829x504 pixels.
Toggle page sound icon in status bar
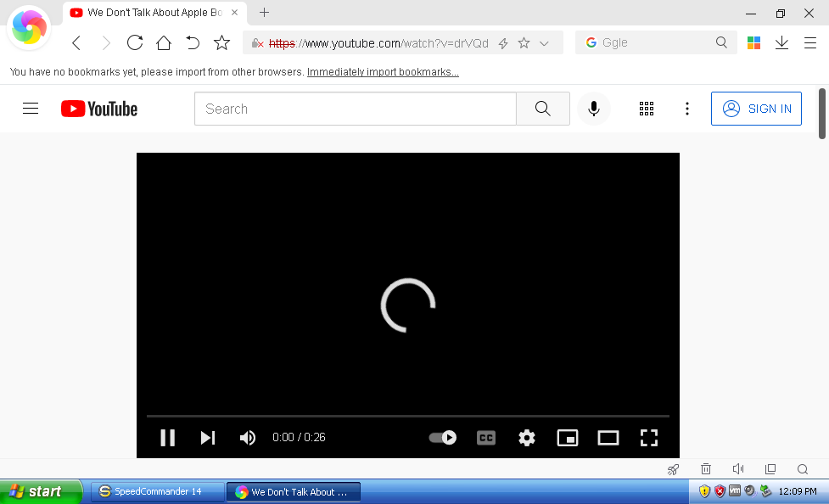(x=738, y=469)
